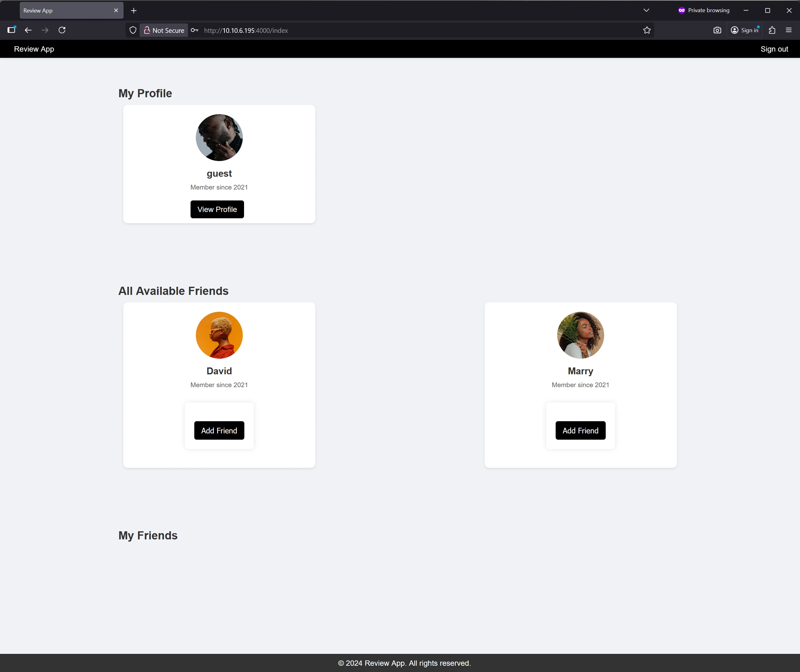Select the Review App browser tab

(x=65, y=10)
